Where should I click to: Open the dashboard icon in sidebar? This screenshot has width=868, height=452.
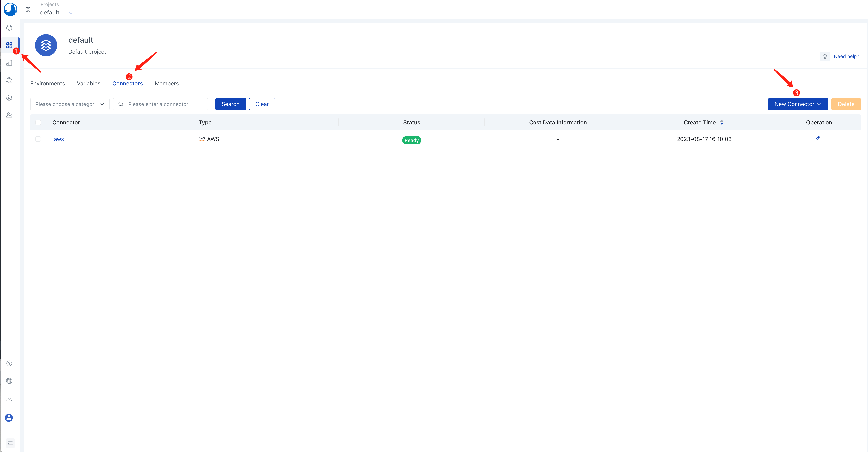[x=9, y=28]
